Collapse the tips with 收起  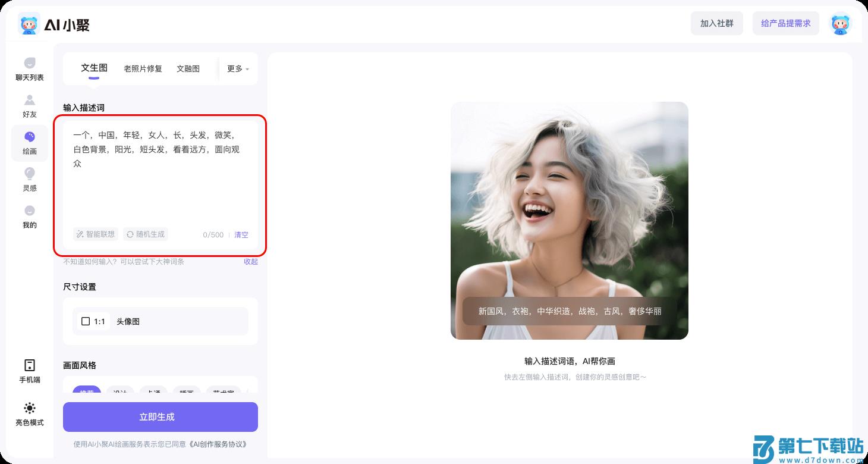(x=250, y=262)
